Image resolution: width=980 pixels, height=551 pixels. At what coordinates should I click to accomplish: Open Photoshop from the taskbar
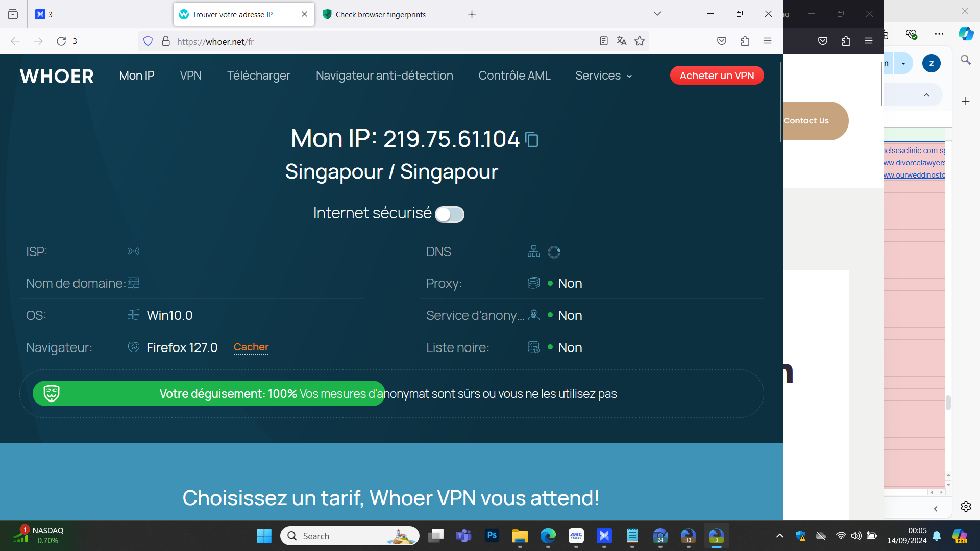tap(492, 536)
